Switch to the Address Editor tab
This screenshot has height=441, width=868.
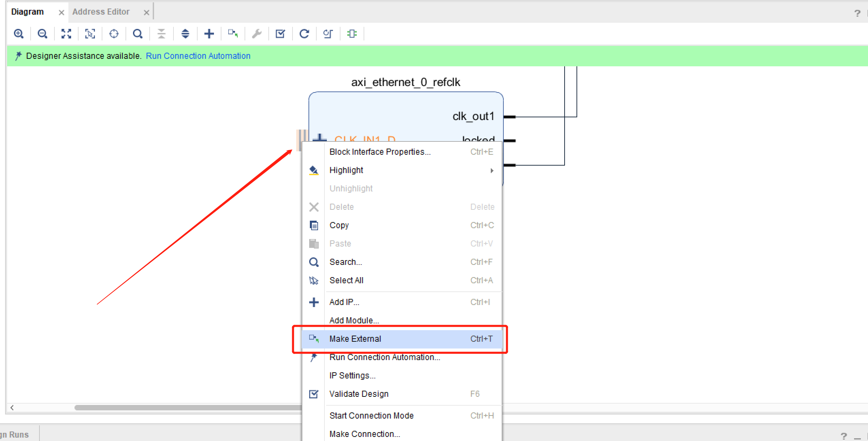101,12
